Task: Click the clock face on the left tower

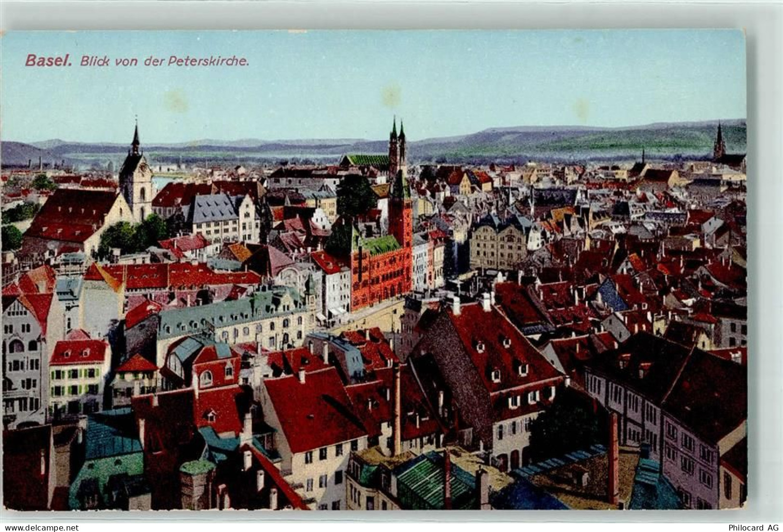Action: 143,167
